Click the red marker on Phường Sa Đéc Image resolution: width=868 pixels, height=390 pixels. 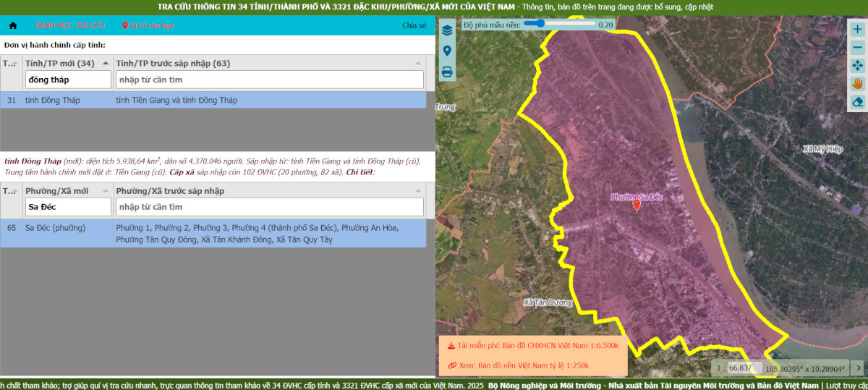[637, 206]
